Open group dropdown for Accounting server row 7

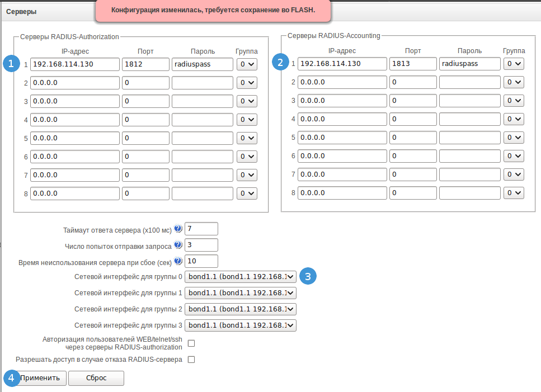point(514,174)
